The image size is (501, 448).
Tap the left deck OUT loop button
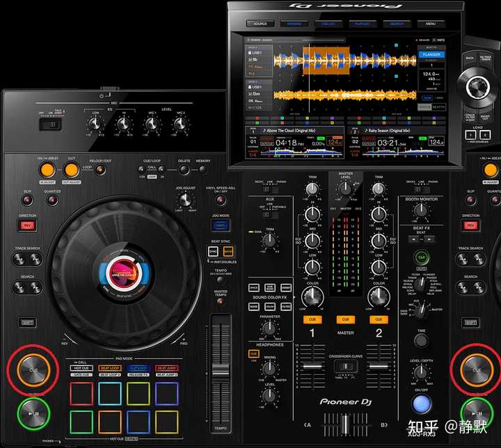71,170
